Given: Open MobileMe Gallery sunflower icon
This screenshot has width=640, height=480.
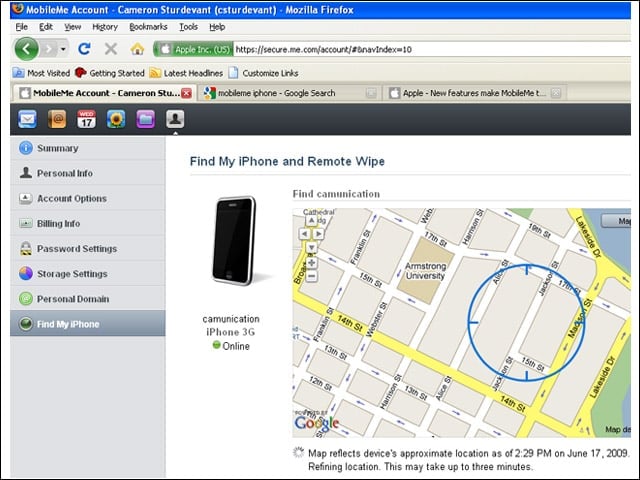Looking at the screenshot, I should (116, 119).
